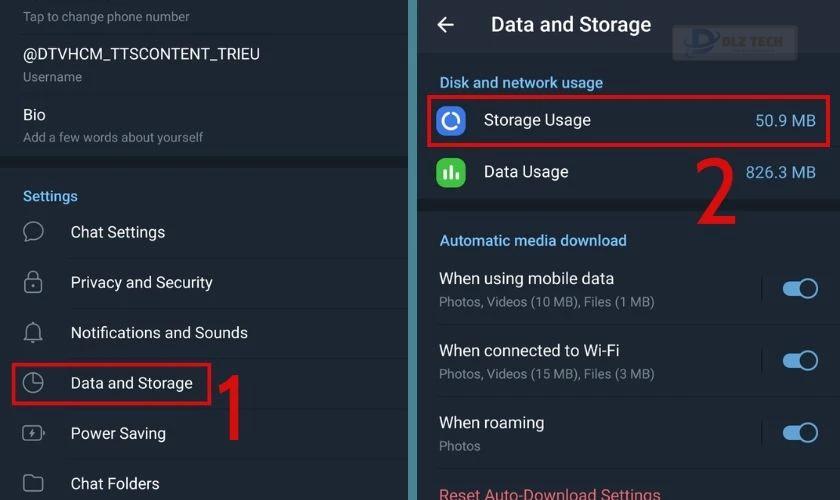Select the Privacy and Security lock icon

[x=33, y=282]
